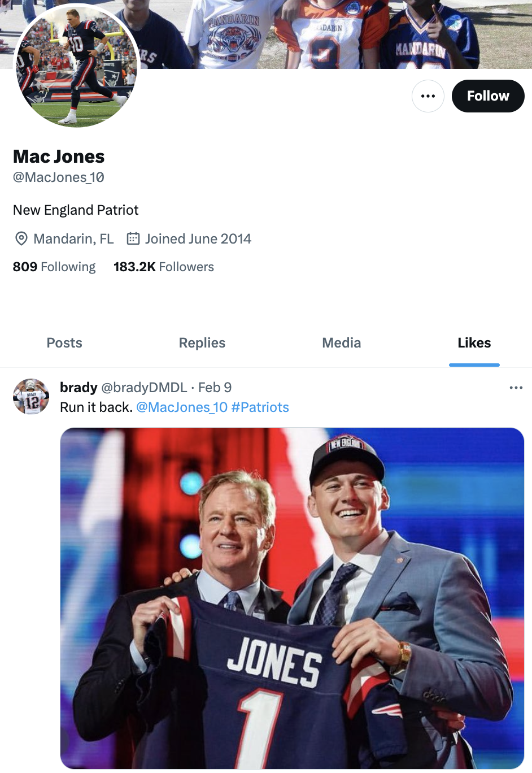Open brady's avatar in the post
The width and height of the screenshot is (532, 773).
pyautogui.click(x=31, y=397)
